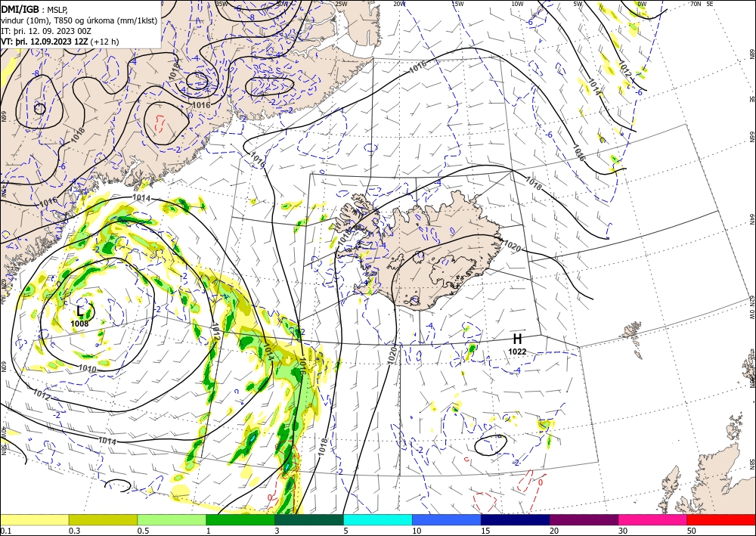The width and height of the screenshot is (756, 536).
Task: Click the light green 0.5–1 legend swatch
Action: coord(172,519)
